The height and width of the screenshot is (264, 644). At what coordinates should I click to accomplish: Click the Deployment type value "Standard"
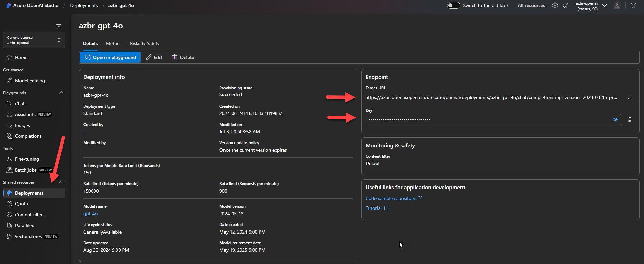pos(93,113)
